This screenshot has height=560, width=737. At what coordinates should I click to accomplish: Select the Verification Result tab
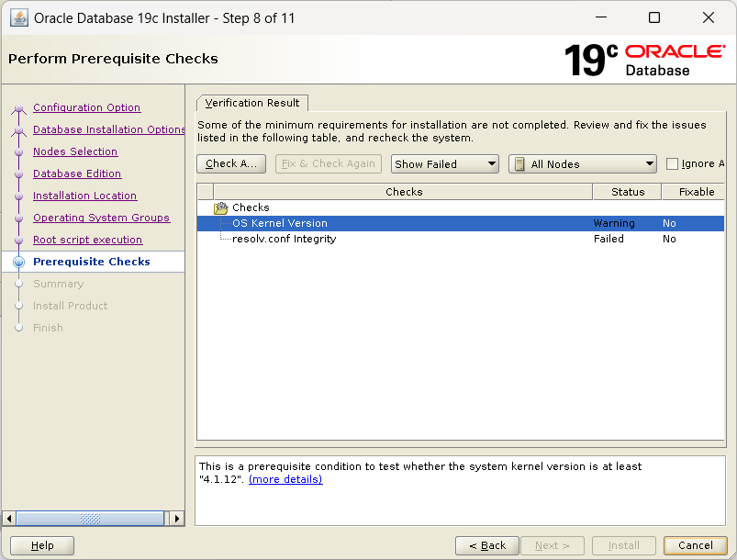tap(251, 103)
